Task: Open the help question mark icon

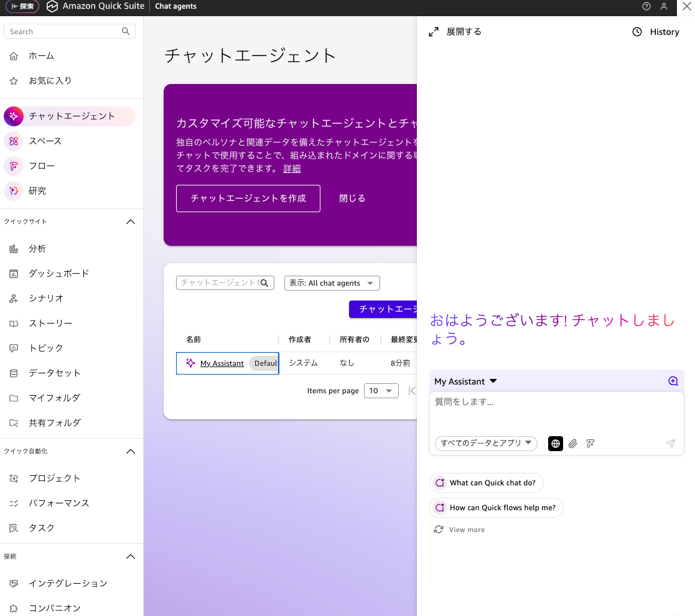Action: click(x=646, y=6)
